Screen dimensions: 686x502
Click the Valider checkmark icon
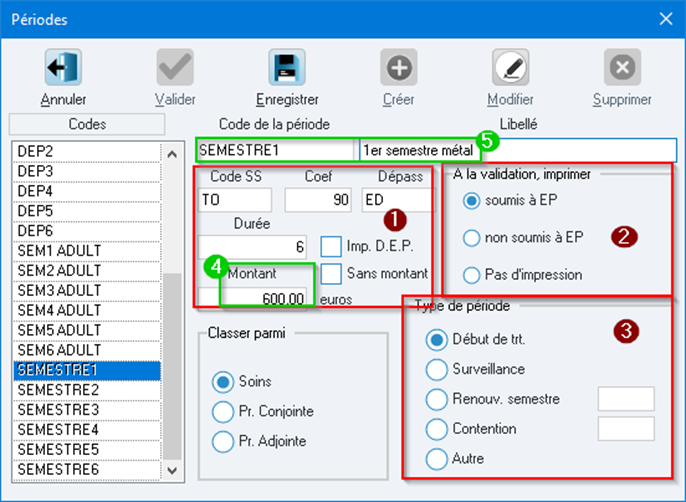coord(175,67)
